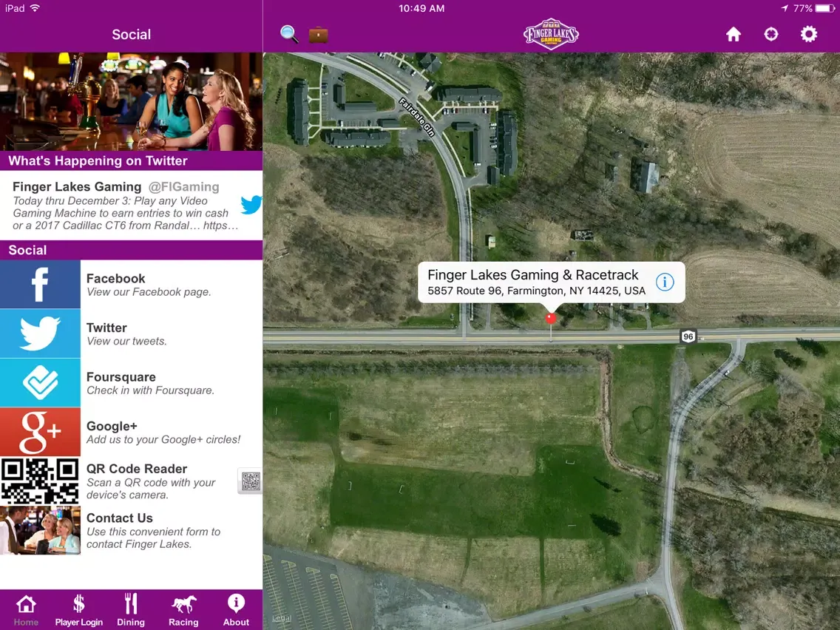Open the About tab
Viewport: 840px width, 630px height.
(236, 610)
